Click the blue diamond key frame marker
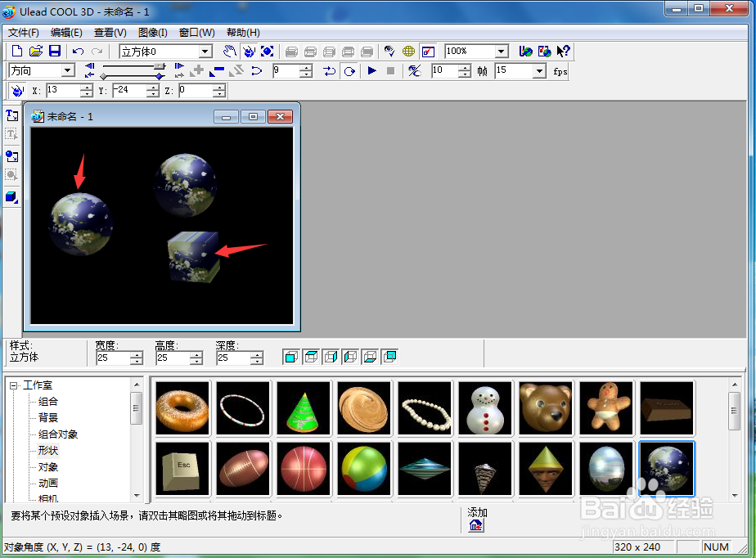 159,76
